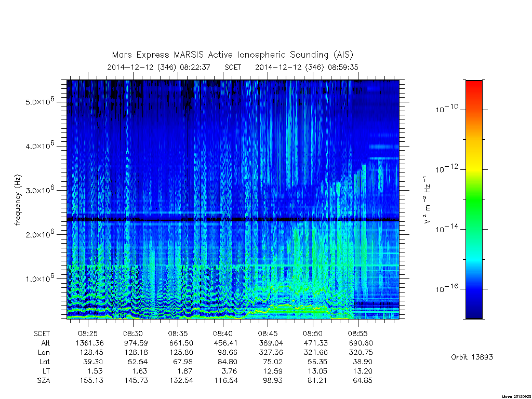The image size is (532, 399).
Task: Click the Orbit 13893 label
Action: click(472, 357)
